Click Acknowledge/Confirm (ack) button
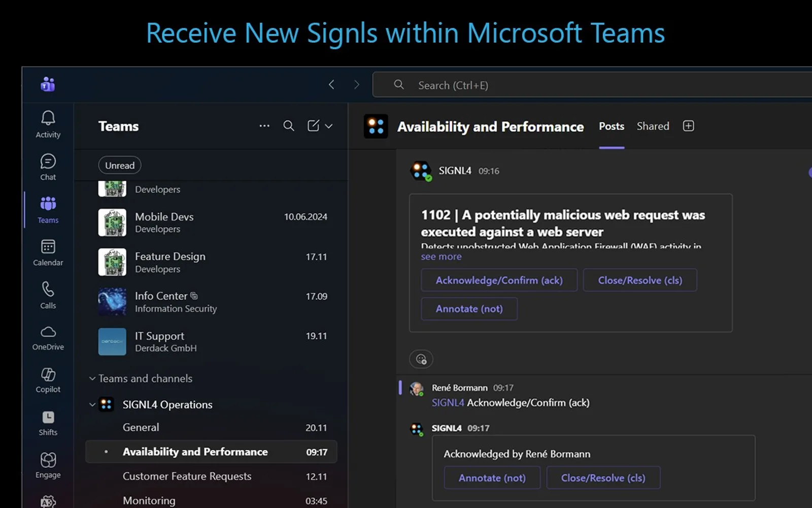The width and height of the screenshot is (812, 508). (x=499, y=280)
